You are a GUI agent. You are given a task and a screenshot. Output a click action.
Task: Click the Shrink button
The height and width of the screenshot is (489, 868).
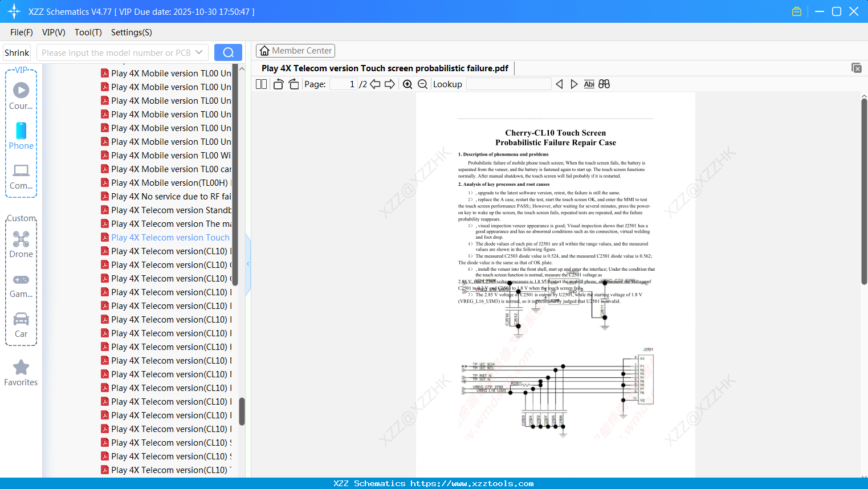click(x=17, y=52)
